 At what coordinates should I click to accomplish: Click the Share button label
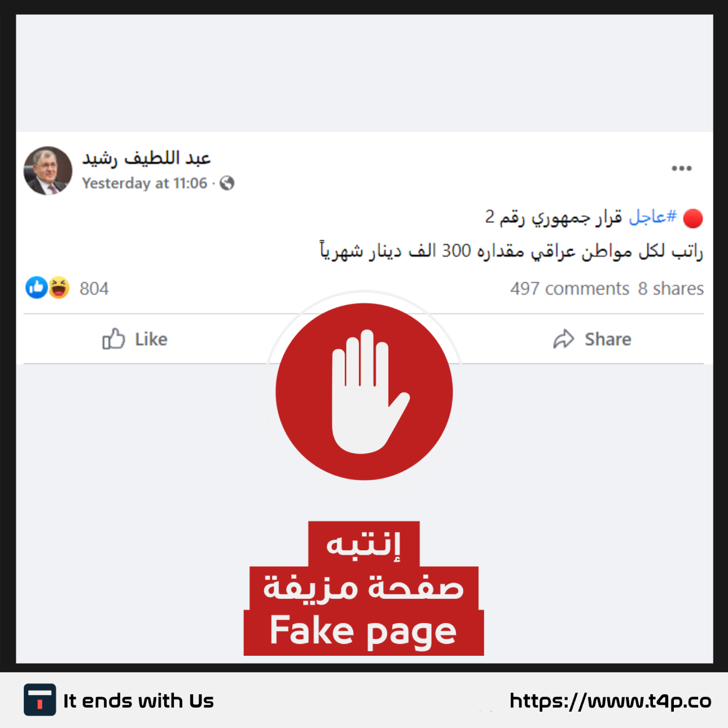pyautogui.click(x=608, y=339)
